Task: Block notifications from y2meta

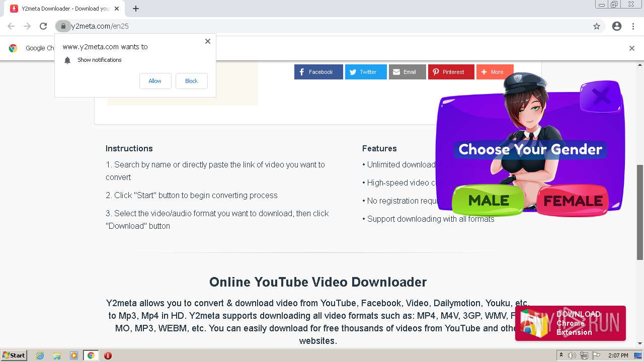Action: point(191,81)
